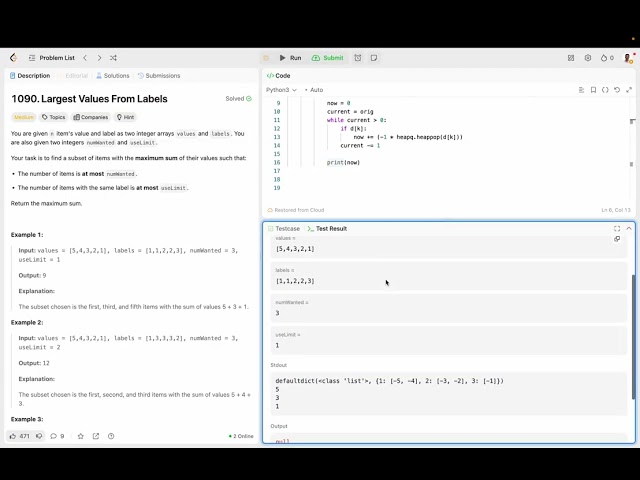Viewport: 640px width, 480px height.
Task: Switch to the Testcase tab
Action: [x=284, y=229]
